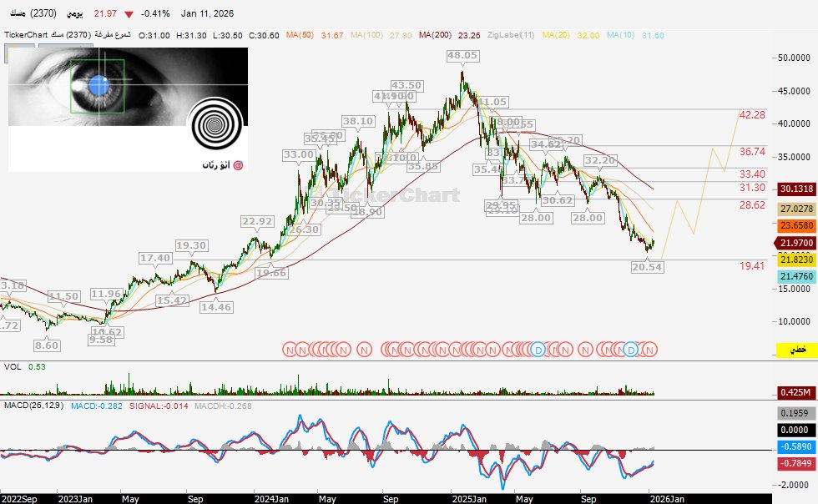
Task: Click the 20.54 latest low label
Action: [x=647, y=267]
